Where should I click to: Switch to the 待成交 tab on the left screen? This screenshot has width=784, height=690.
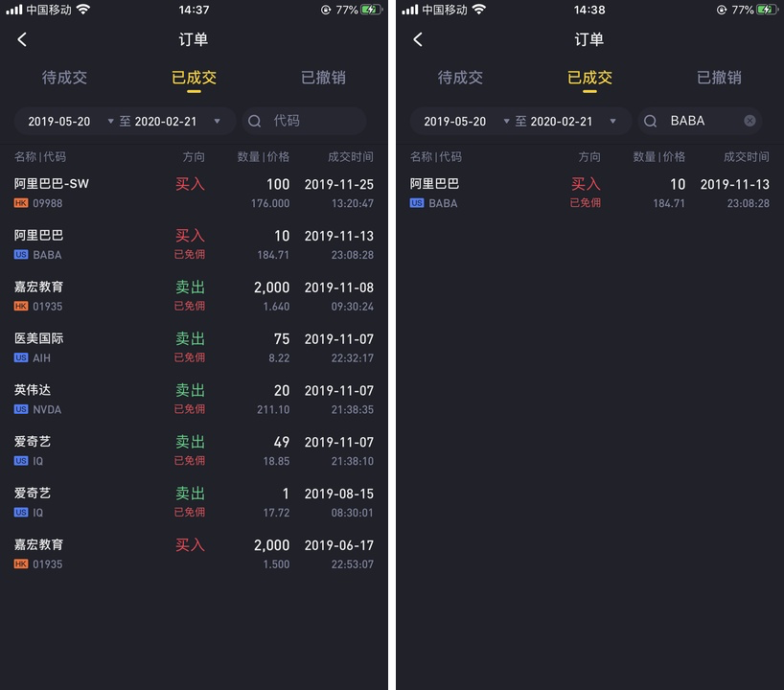pos(64,78)
